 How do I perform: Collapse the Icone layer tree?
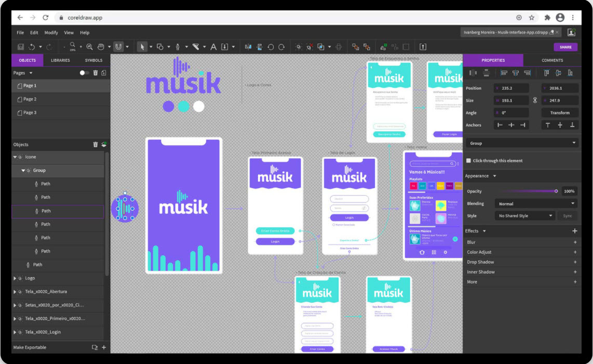(x=15, y=157)
